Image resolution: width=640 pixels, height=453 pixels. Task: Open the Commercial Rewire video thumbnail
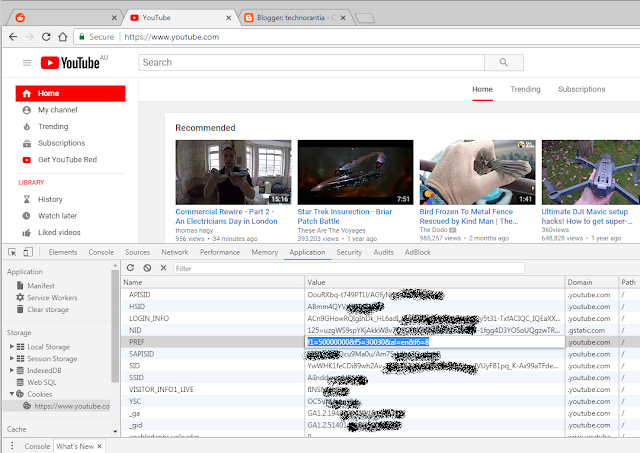233,172
